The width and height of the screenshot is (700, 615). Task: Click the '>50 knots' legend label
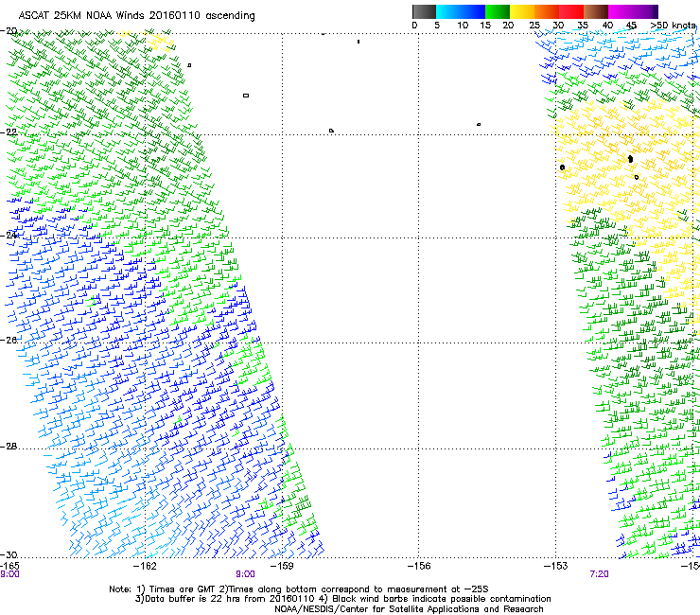pos(673,26)
